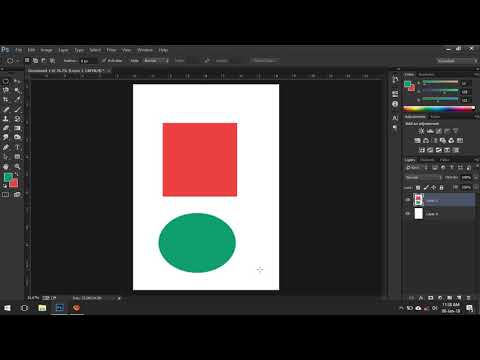Select the Rectangle shape tool
Image resolution: width=480 pixels, height=360 pixels.
tap(17, 157)
